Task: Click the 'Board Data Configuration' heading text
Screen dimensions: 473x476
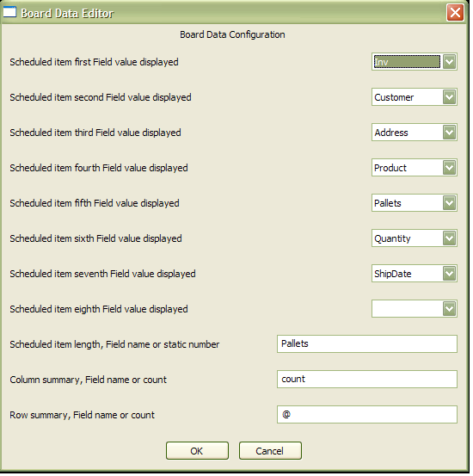Action: coord(232,34)
